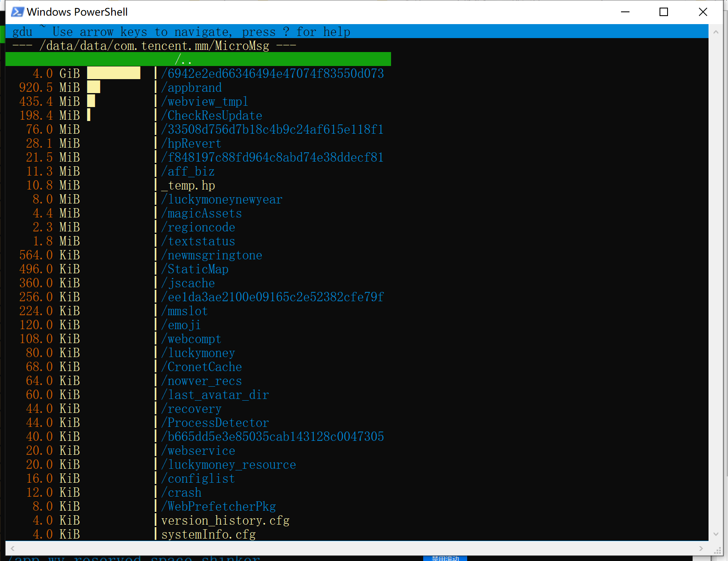Select the /WebPrefetcherPkg directory

pos(219,506)
